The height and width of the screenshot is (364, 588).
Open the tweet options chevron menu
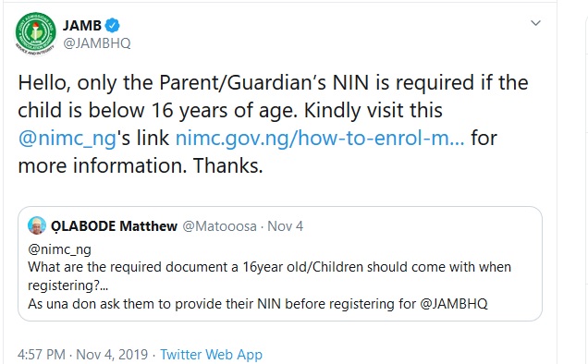[x=535, y=23]
